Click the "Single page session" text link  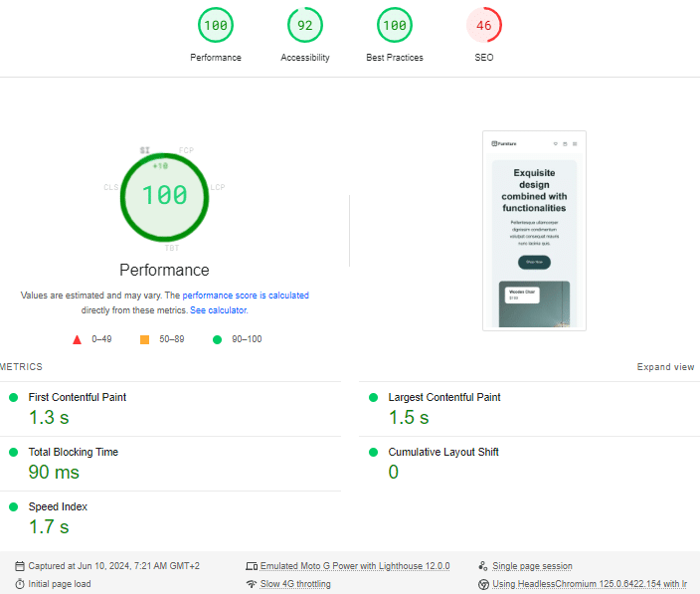tap(532, 566)
